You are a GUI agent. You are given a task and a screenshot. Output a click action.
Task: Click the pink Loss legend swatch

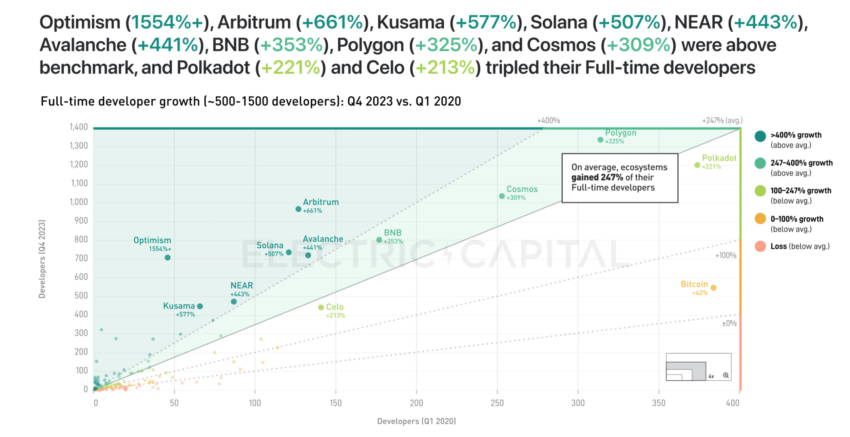[760, 246]
